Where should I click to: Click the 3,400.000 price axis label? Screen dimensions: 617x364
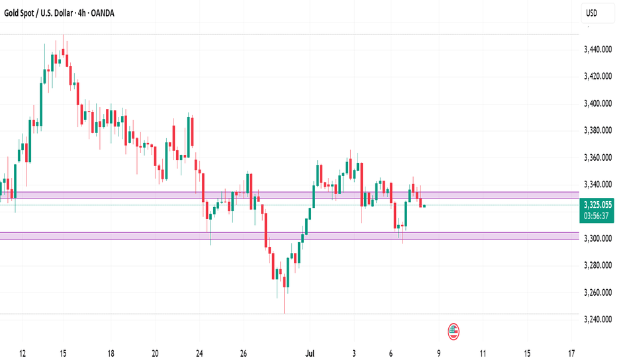[598, 103]
